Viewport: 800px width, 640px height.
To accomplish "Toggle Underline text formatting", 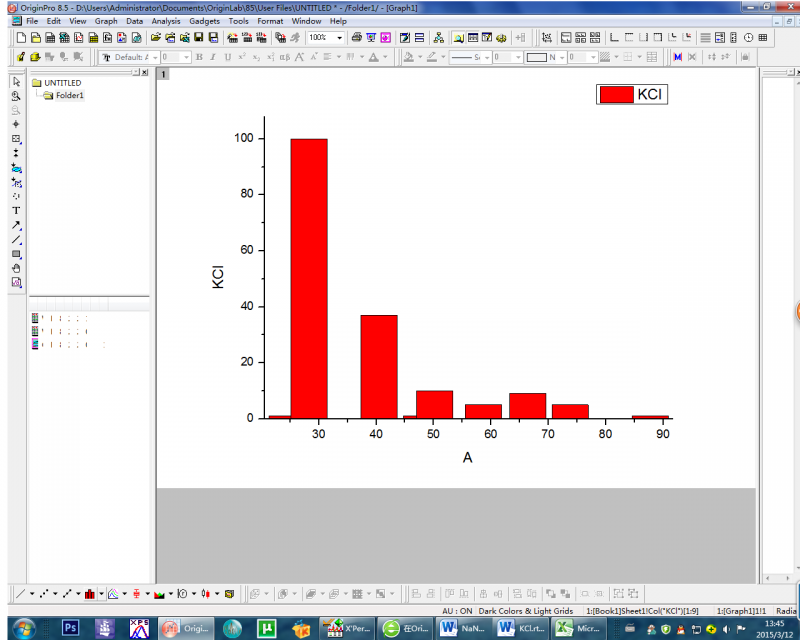I will pyautogui.click(x=228, y=57).
